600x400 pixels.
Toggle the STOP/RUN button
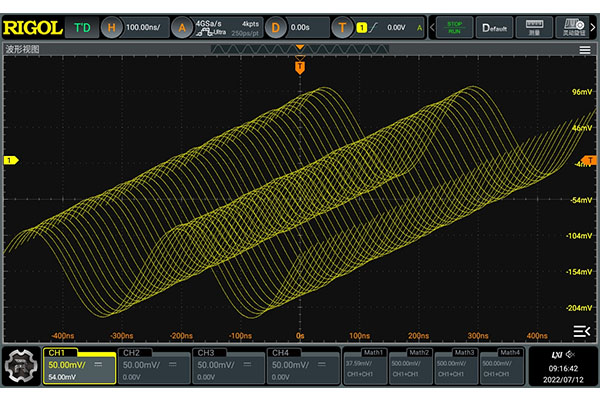pos(454,27)
